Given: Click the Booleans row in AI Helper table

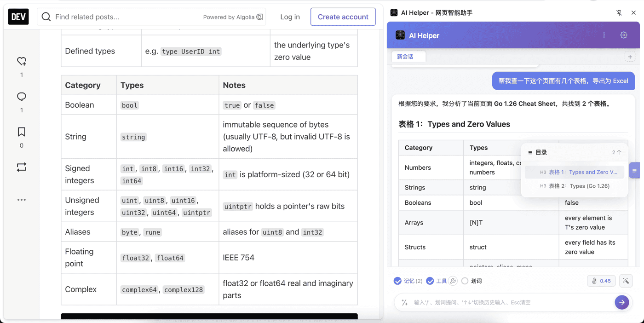Looking at the screenshot, I should (x=513, y=202).
